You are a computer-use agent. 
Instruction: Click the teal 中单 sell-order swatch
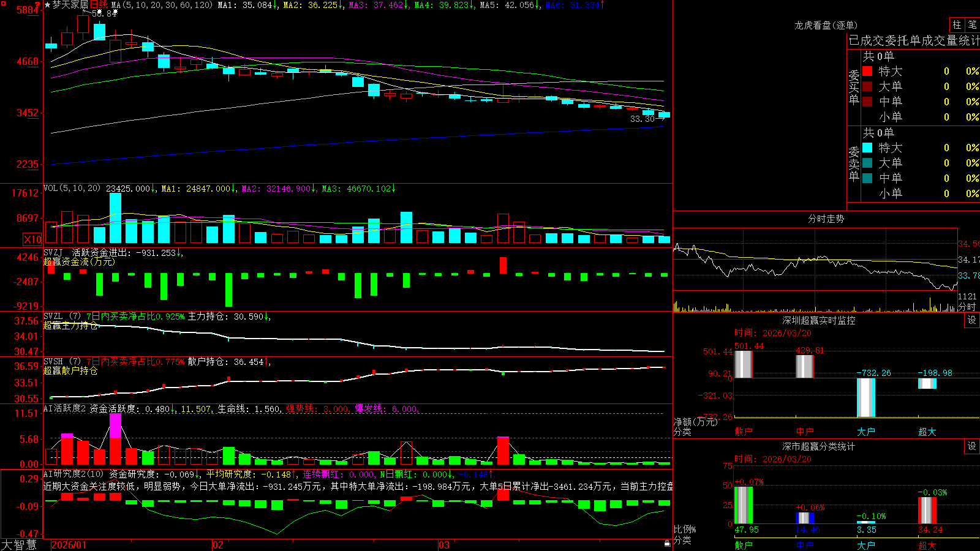867,178
